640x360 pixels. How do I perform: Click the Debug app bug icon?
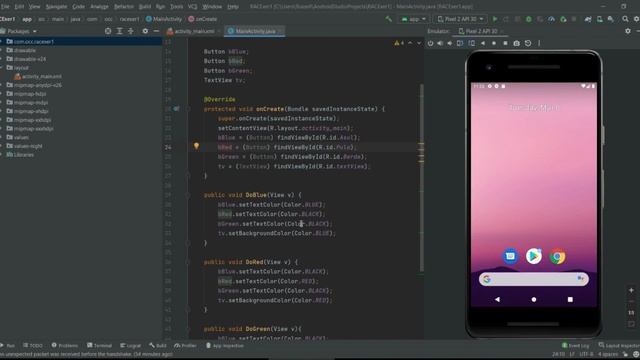tap(529, 19)
